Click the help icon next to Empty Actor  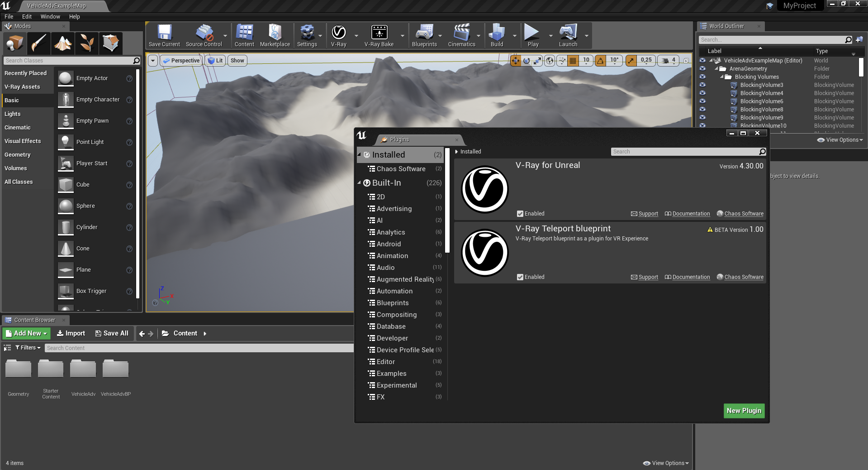coord(129,78)
